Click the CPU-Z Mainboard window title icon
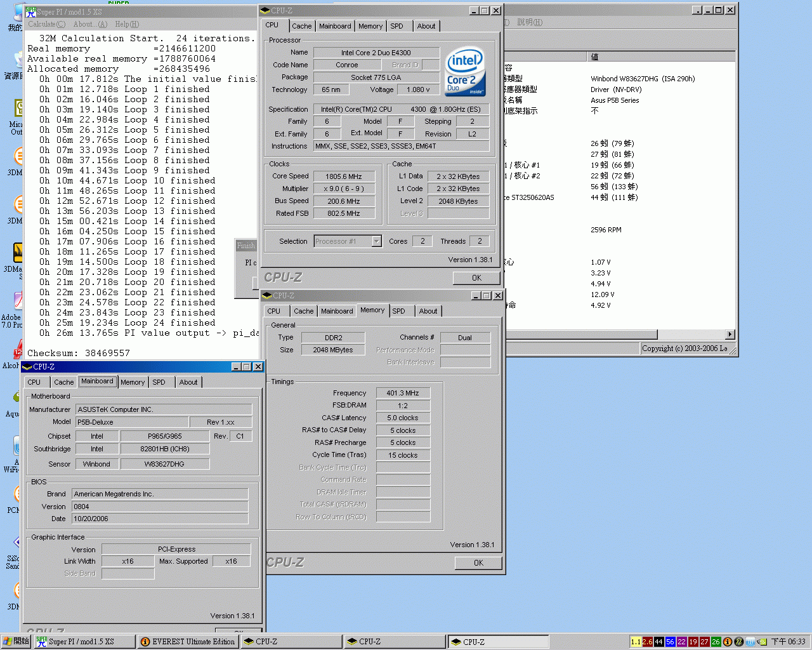Viewport: 812px width, 650px height. pyautogui.click(x=27, y=367)
